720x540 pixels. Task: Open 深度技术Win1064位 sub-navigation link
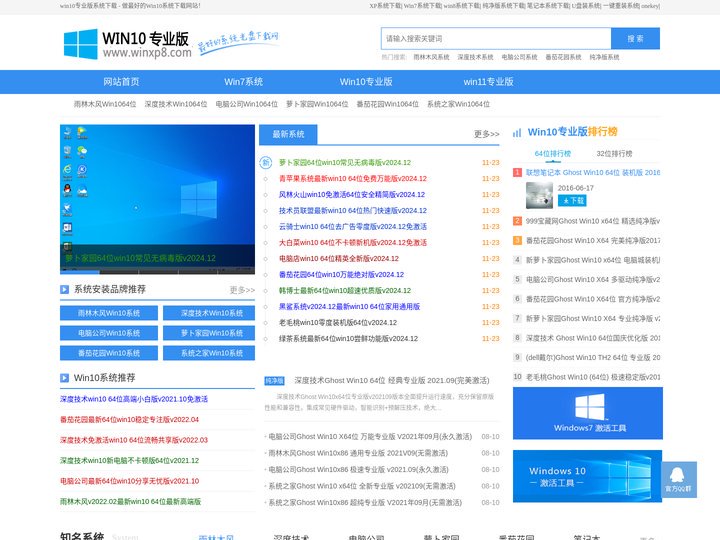click(x=176, y=104)
